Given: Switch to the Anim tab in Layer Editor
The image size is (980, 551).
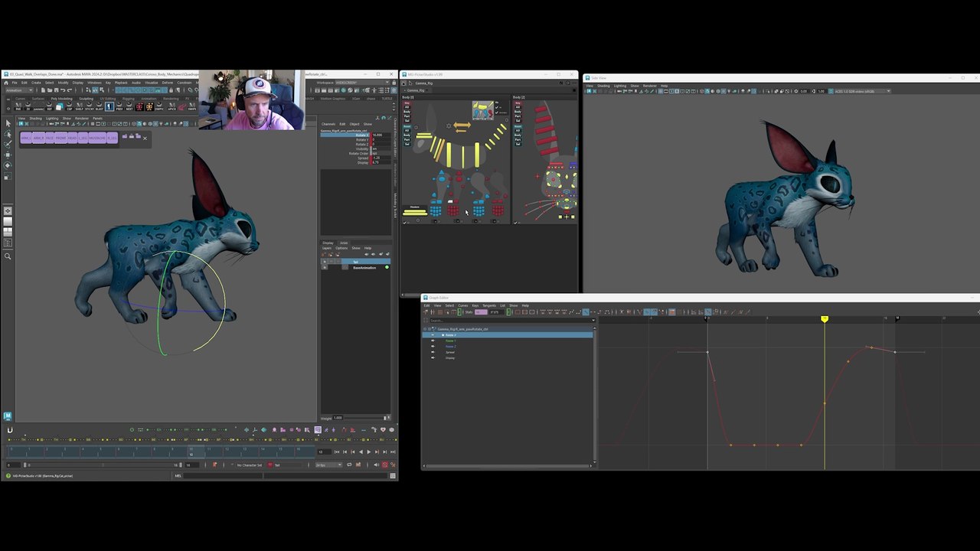Looking at the screenshot, I should 344,243.
